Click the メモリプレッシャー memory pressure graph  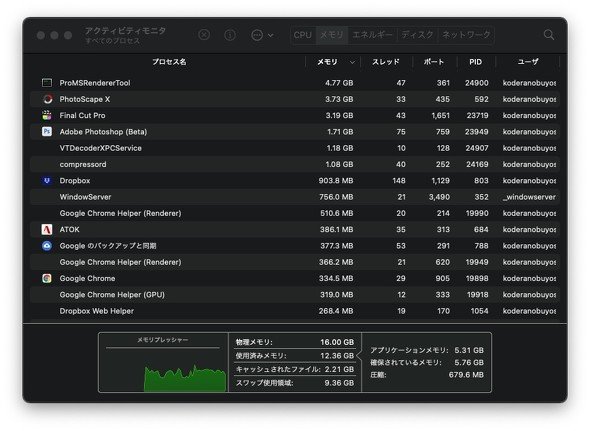163,362
